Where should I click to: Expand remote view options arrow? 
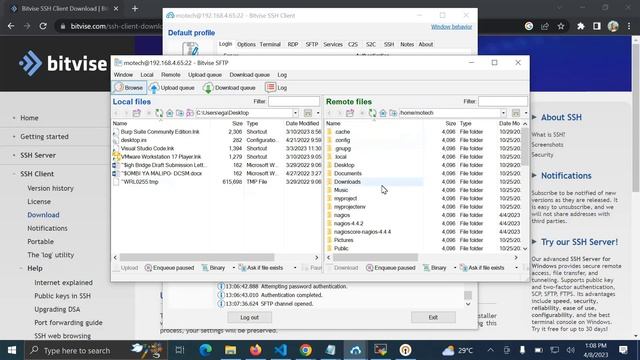click(x=526, y=113)
